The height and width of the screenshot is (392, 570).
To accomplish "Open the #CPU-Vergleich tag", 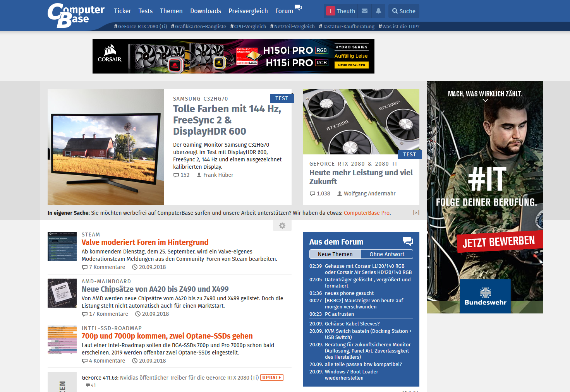I will pos(248,26).
